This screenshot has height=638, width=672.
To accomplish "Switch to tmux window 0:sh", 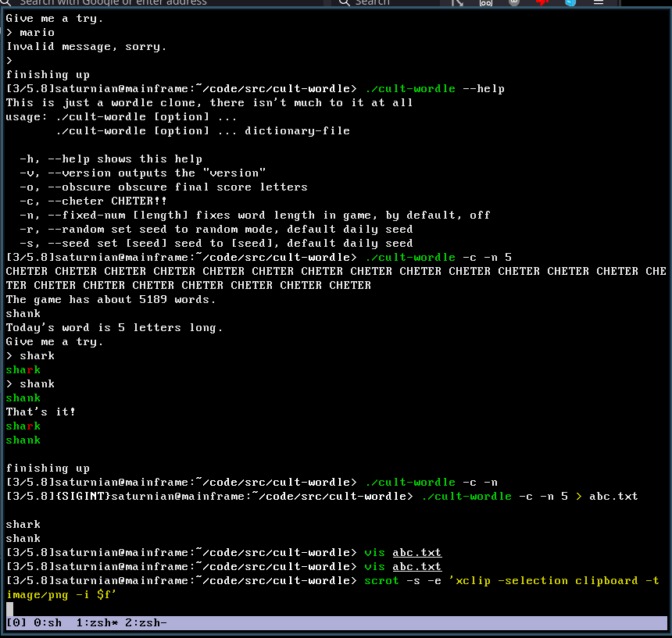I will [48, 622].
